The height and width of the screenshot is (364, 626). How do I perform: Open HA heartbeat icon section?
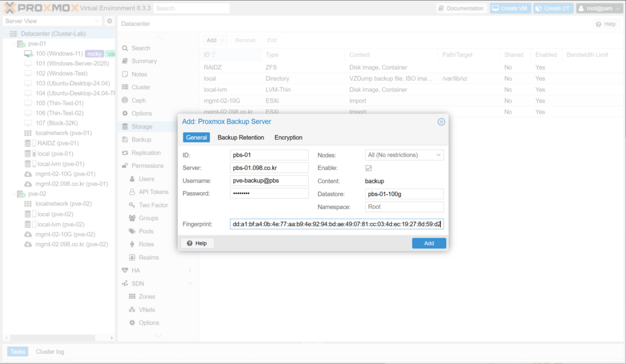coord(125,270)
